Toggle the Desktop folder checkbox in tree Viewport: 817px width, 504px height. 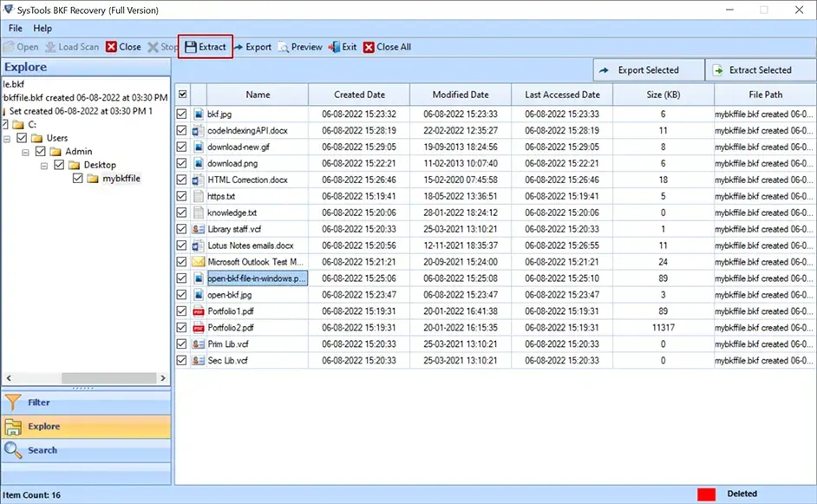coord(59,165)
